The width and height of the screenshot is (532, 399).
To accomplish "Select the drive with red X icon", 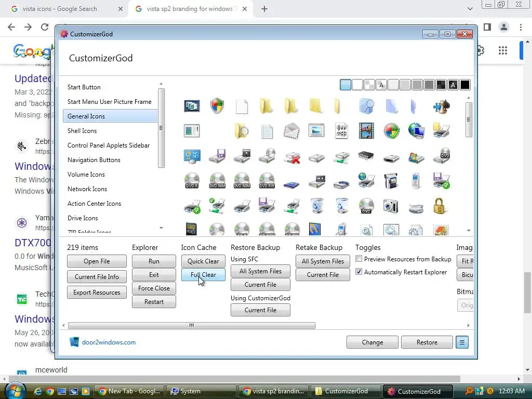I will pyautogui.click(x=292, y=157).
